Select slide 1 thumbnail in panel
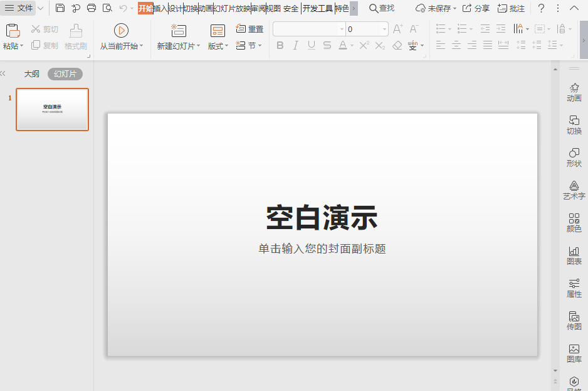 point(52,109)
